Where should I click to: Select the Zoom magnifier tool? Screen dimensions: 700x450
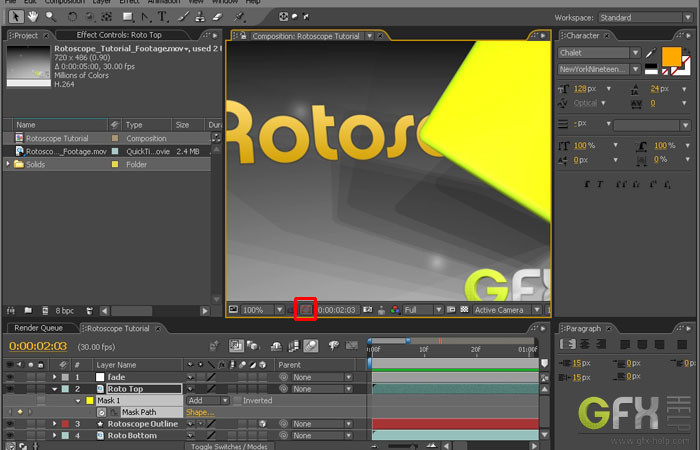point(50,16)
